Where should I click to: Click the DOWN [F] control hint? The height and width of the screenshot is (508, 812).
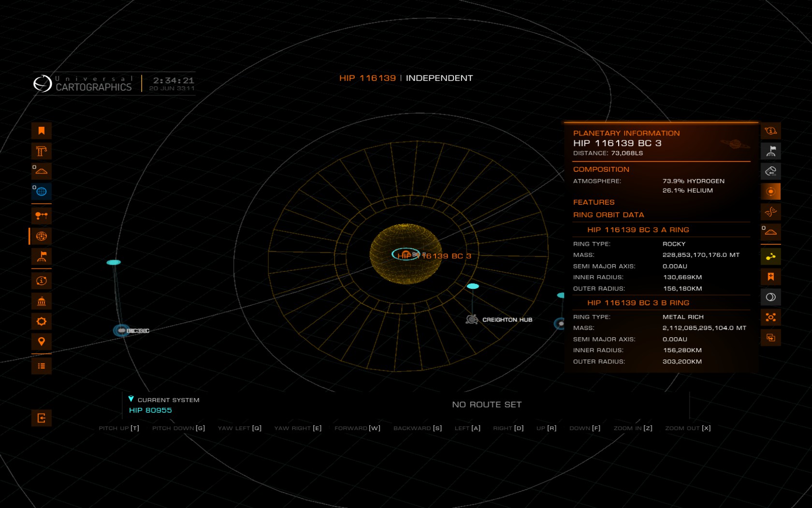pyautogui.click(x=585, y=428)
